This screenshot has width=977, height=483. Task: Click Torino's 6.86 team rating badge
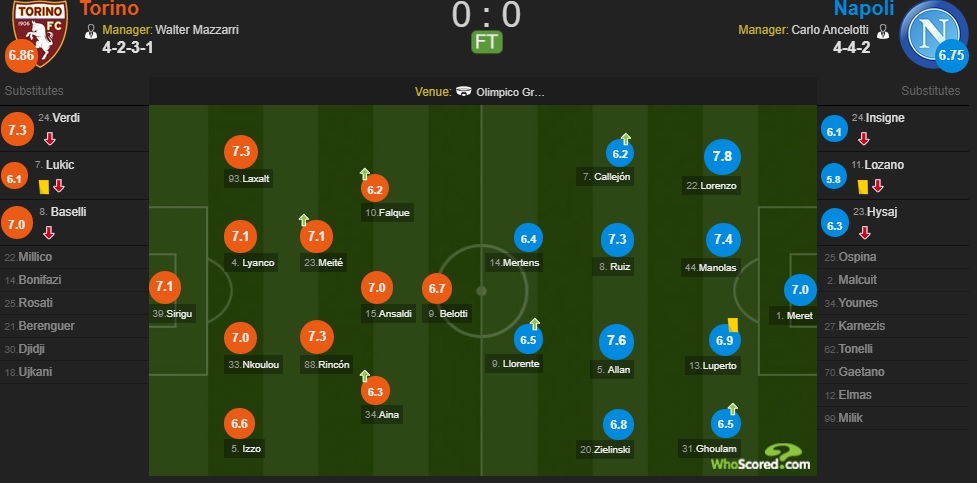[x=21, y=55]
